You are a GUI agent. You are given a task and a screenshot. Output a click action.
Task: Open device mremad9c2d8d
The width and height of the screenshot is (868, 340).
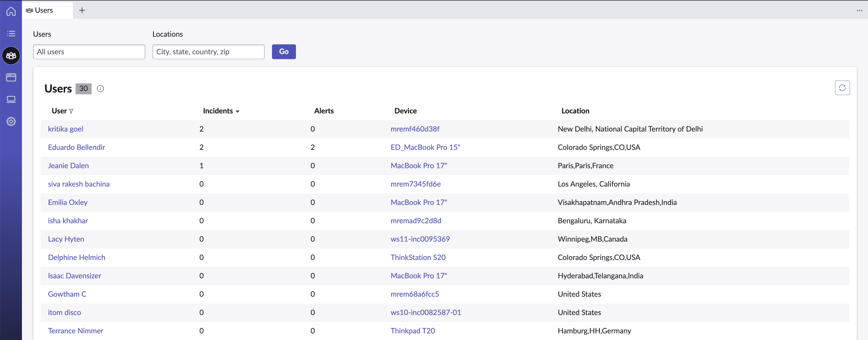(416, 220)
